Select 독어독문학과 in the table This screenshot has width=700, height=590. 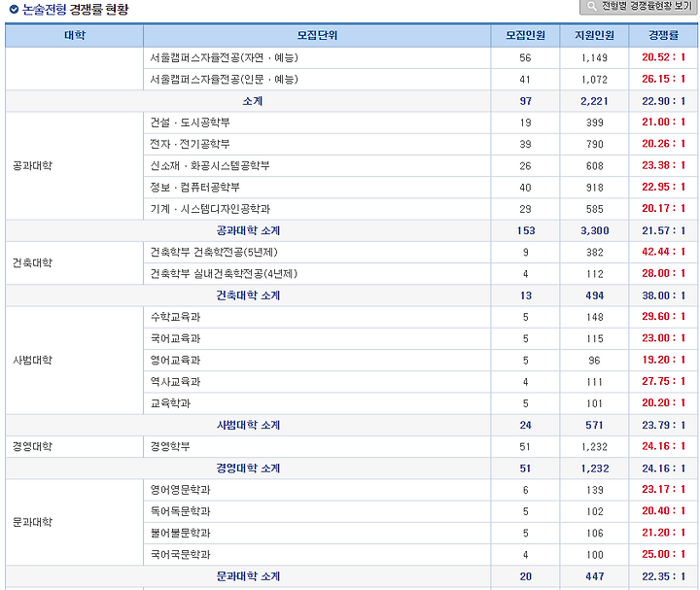(180, 511)
